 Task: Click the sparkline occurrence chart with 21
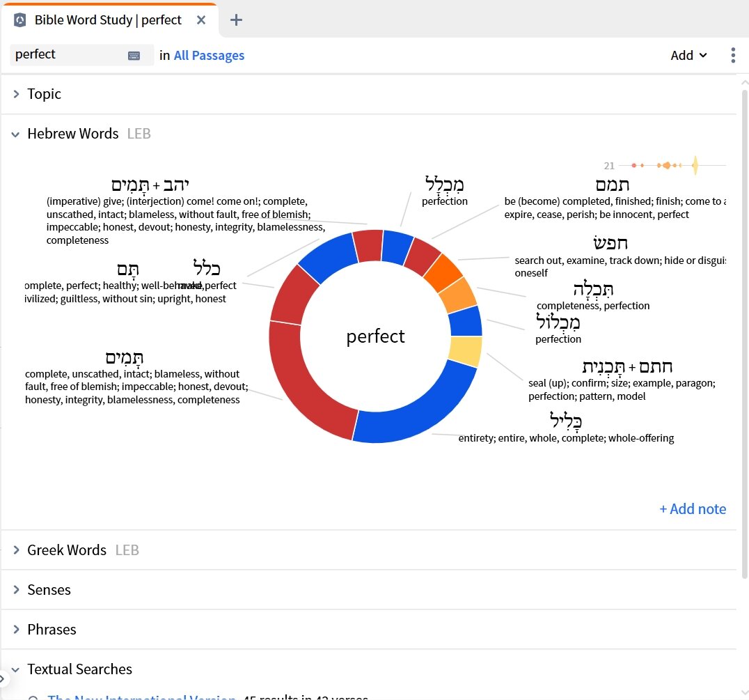(x=665, y=165)
